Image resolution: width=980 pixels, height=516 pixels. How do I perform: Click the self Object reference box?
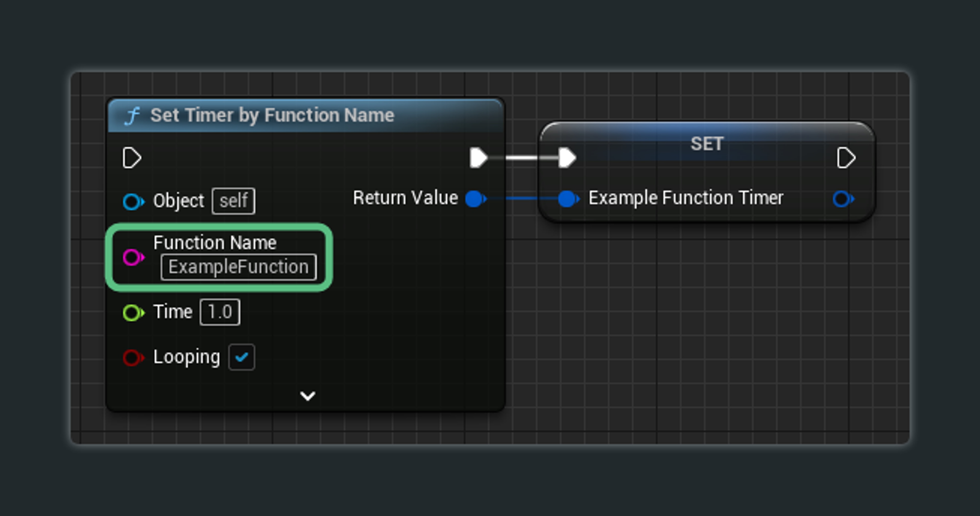233,201
